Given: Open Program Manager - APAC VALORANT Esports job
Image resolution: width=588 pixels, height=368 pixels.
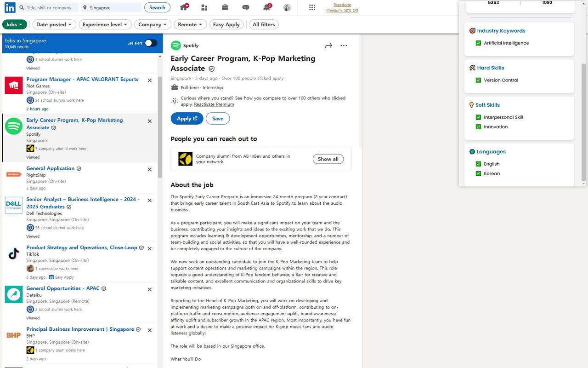Looking at the screenshot, I should coord(82,79).
